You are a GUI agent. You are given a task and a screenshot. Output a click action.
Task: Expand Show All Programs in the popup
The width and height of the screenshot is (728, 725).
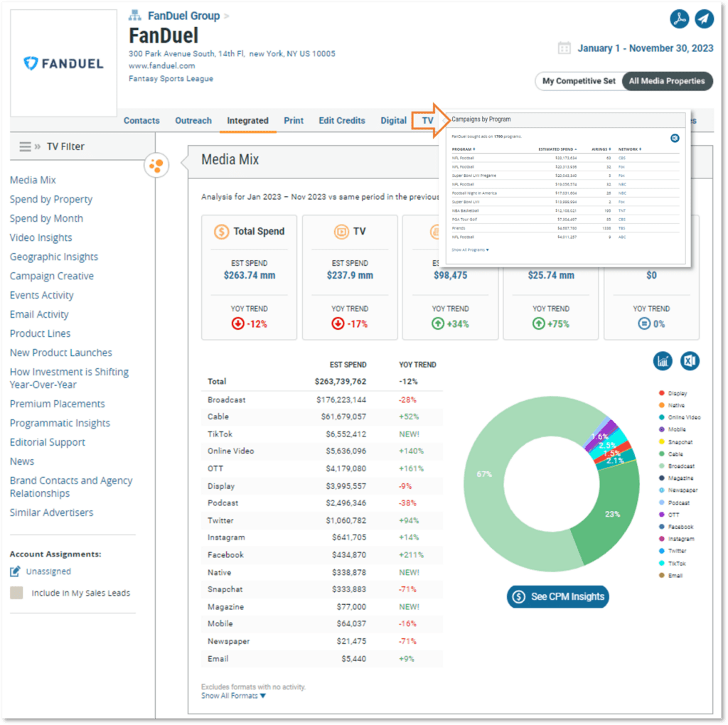pyautogui.click(x=470, y=249)
